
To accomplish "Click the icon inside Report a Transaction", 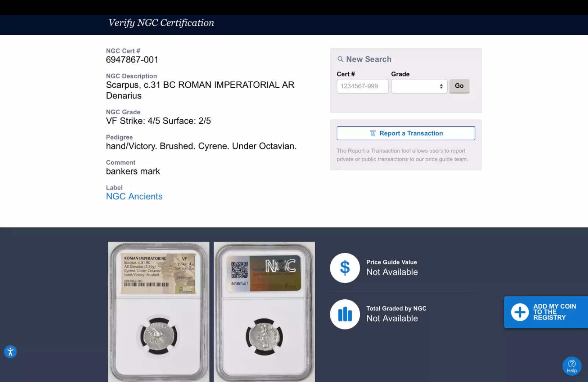I will click(x=373, y=133).
